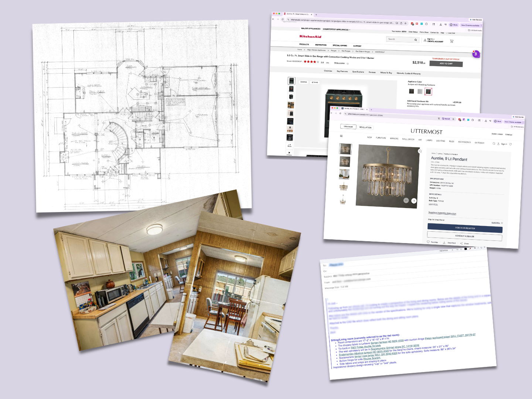Image resolution: width=532 pixels, height=399 pixels.
Task: Click the Sign in person icon on Uttermost
Action: [x=498, y=144]
